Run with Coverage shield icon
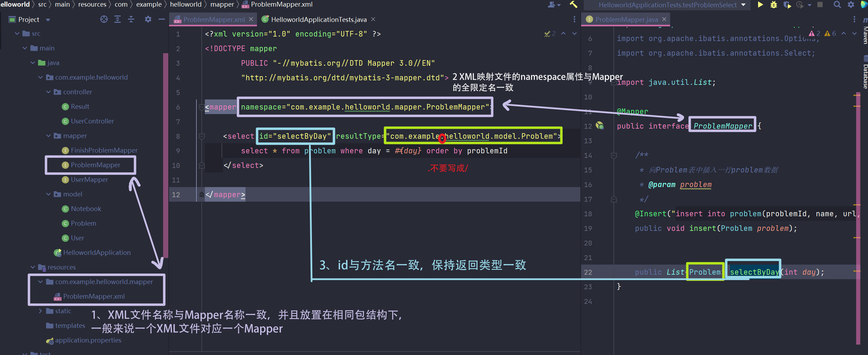 pyautogui.click(x=787, y=5)
